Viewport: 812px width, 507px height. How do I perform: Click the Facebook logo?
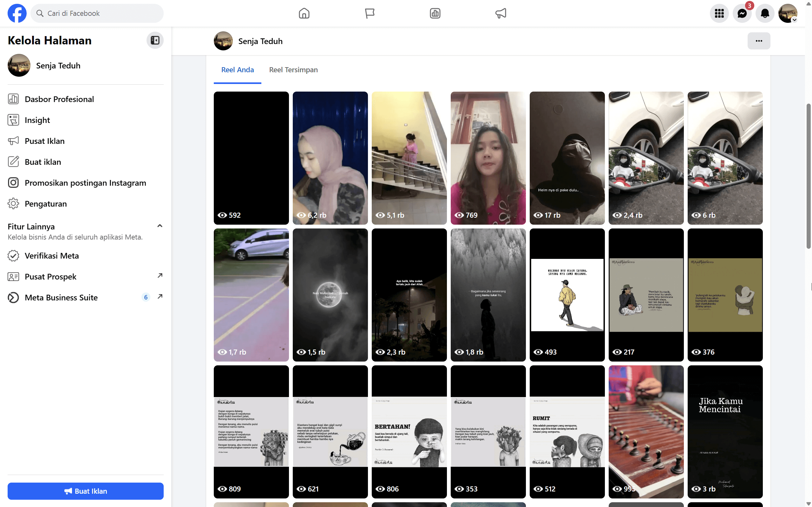[x=17, y=13]
